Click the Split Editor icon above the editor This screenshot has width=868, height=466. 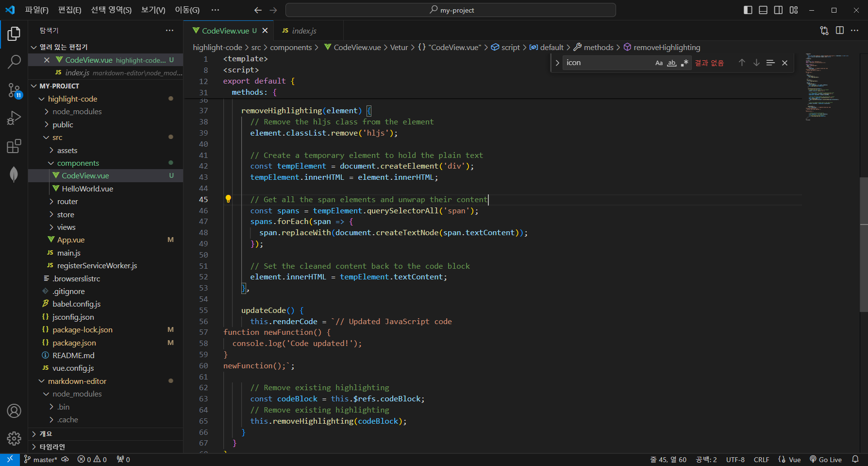tap(840, 30)
